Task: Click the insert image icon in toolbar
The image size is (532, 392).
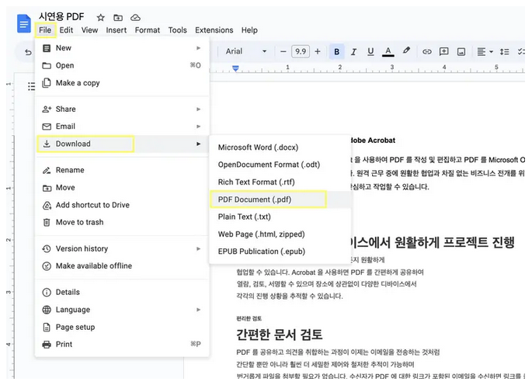Action: click(x=461, y=52)
